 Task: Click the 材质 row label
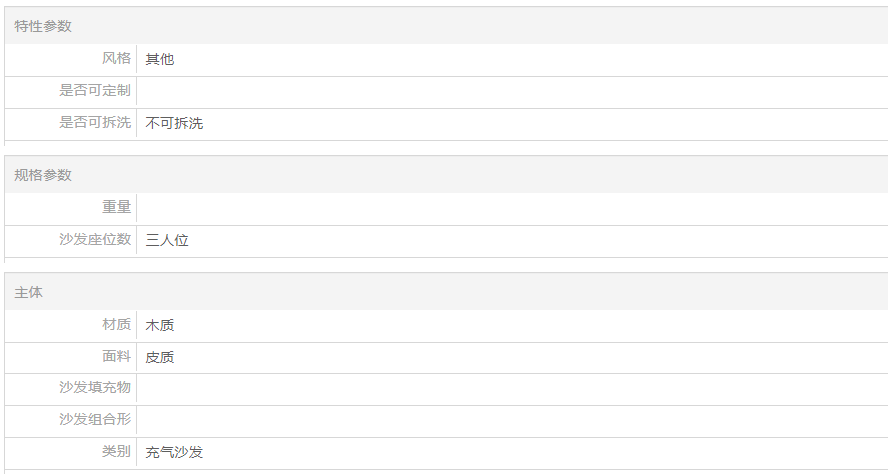(116, 325)
